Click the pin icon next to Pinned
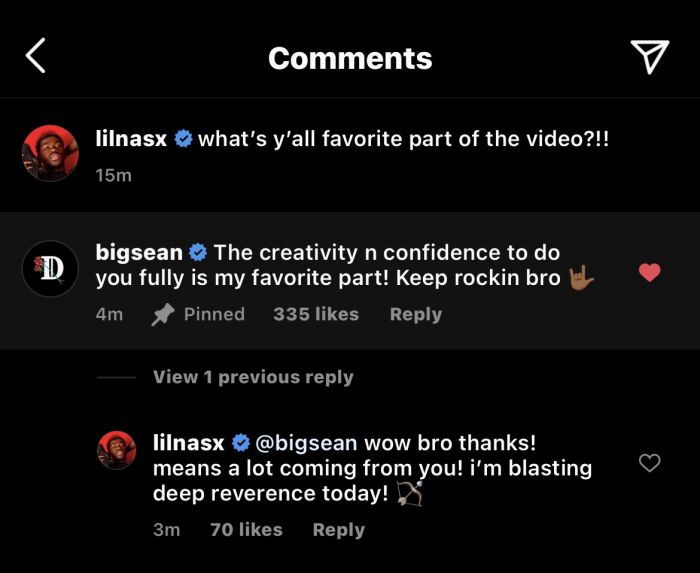700x573 pixels. pos(162,315)
